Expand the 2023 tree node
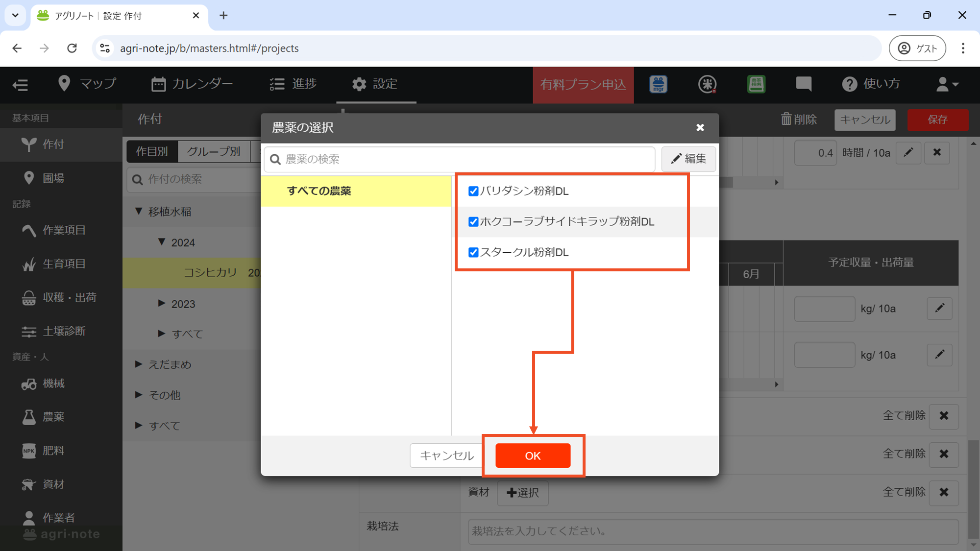This screenshot has height=551, width=980. point(162,304)
